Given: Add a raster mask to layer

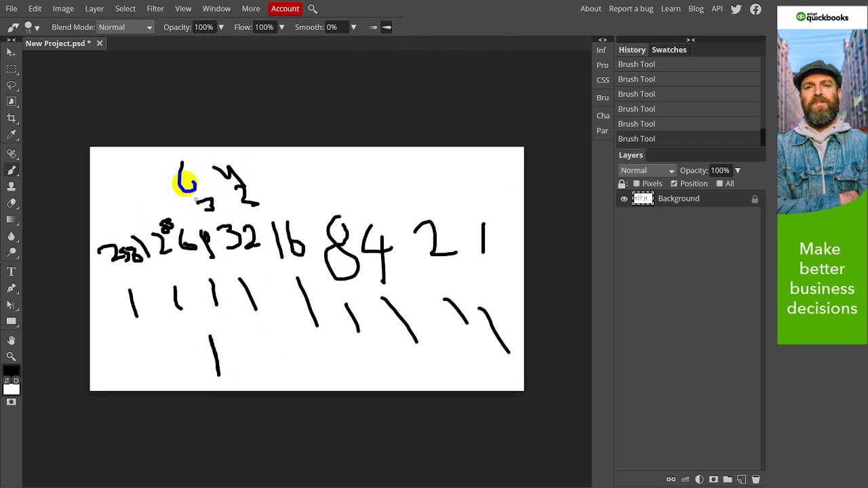Looking at the screenshot, I should click(713, 479).
